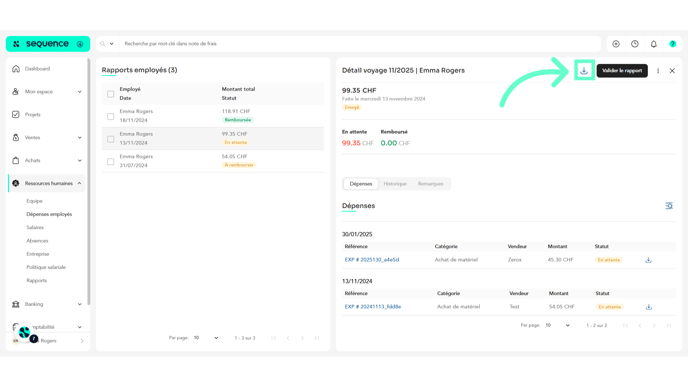Open Politique salariale submenu item
Screen dimensions: 688x387
pyautogui.click(x=46, y=267)
